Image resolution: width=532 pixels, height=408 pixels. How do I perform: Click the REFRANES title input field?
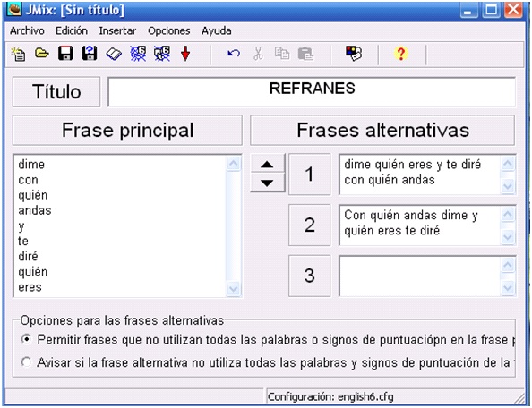[312, 91]
